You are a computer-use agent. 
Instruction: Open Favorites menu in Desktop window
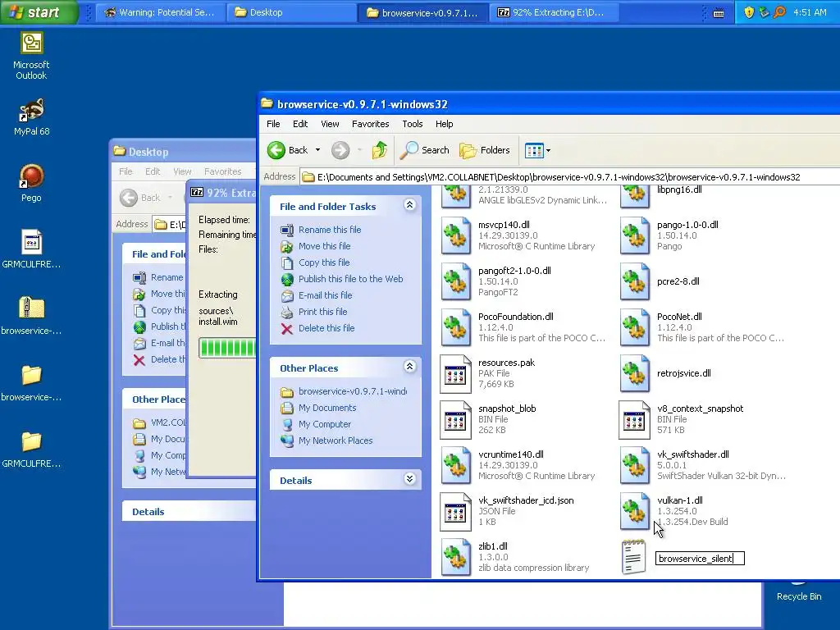(x=223, y=171)
